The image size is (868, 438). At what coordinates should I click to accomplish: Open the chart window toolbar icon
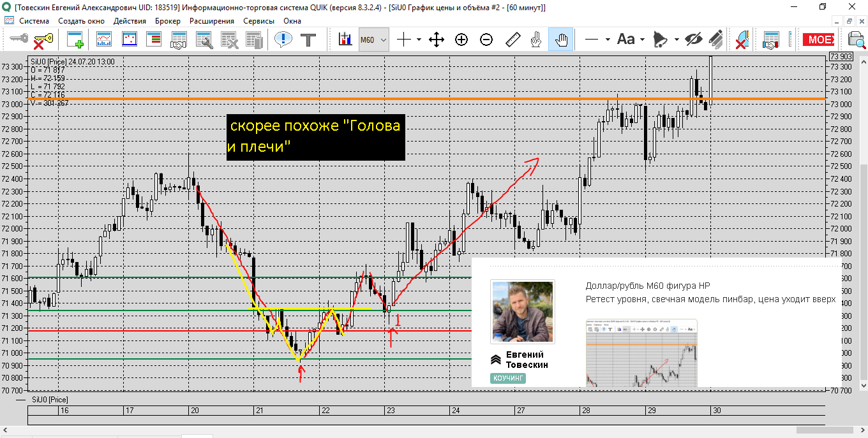(x=103, y=40)
